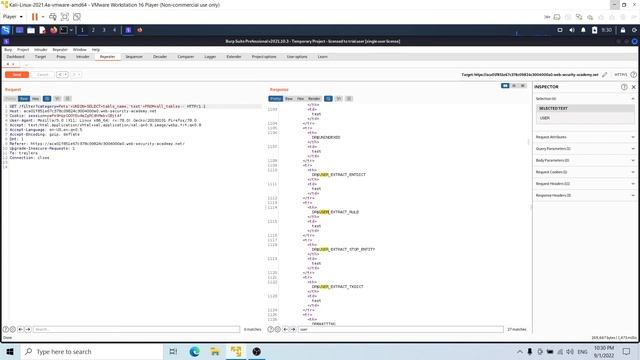Click Windows taskbar search box

91,351
